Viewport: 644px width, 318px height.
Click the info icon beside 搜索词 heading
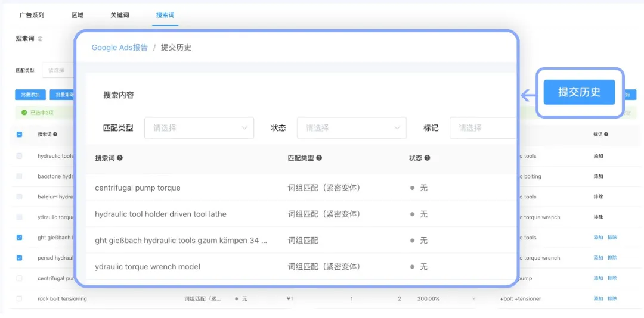click(x=40, y=39)
